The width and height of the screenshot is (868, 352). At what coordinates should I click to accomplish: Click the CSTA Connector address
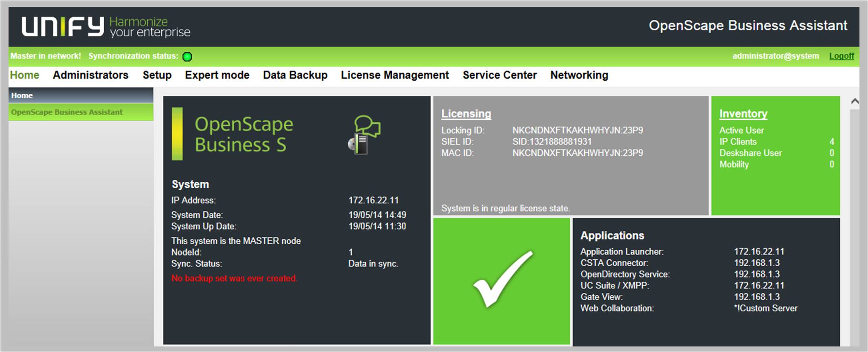click(x=757, y=263)
